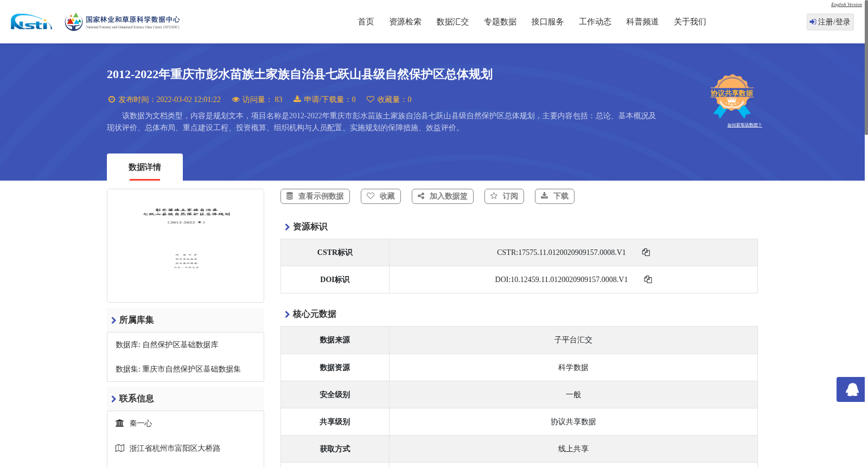Click the 协议共享数据 sharing level cell

coord(573,421)
